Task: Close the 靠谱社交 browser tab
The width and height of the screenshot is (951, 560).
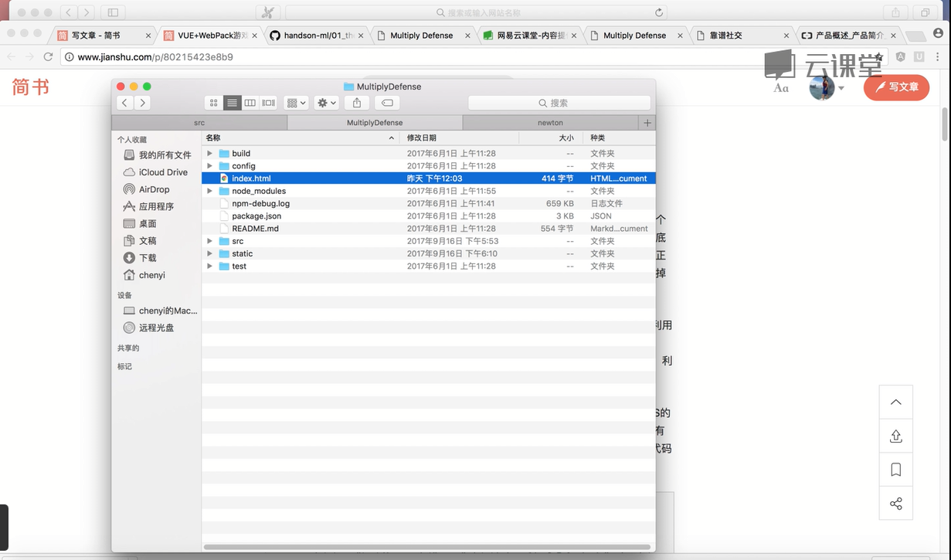Action: [787, 36]
